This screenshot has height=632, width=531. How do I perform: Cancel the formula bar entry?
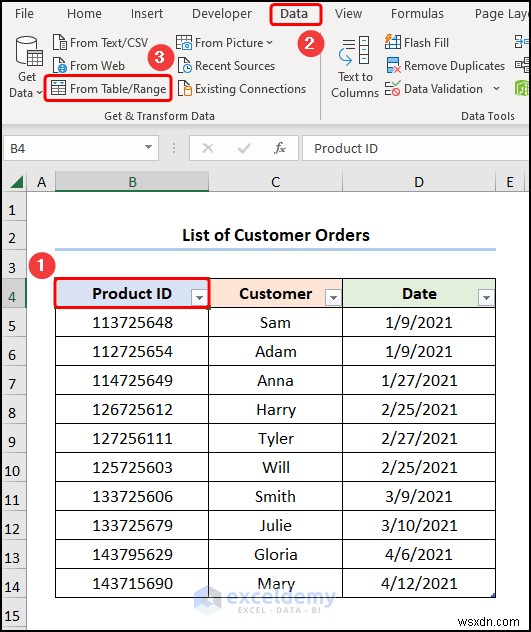pos(208,148)
